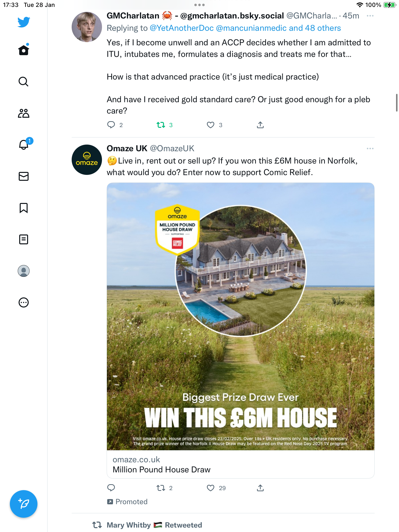The width and height of the screenshot is (399, 532).
Task: Reply to GMCharlatan's tweet
Action: coord(111,125)
